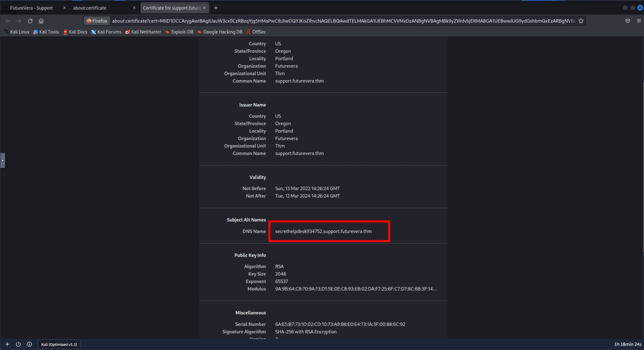Click the info icon in bottom bar
The image size is (644, 350).
click(29, 344)
